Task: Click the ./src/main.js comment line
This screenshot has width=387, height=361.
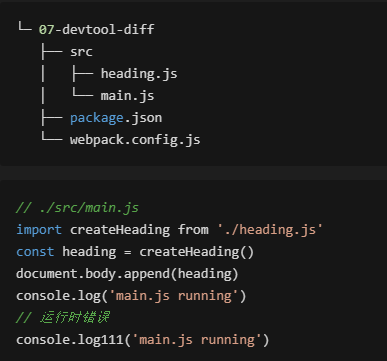Action: tap(77, 208)
